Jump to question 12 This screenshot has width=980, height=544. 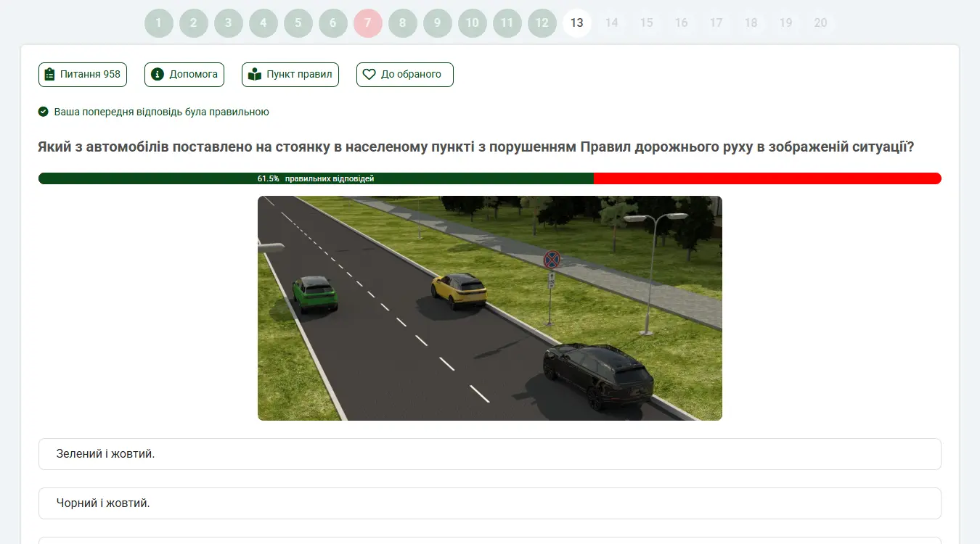(x=542, y=22)
